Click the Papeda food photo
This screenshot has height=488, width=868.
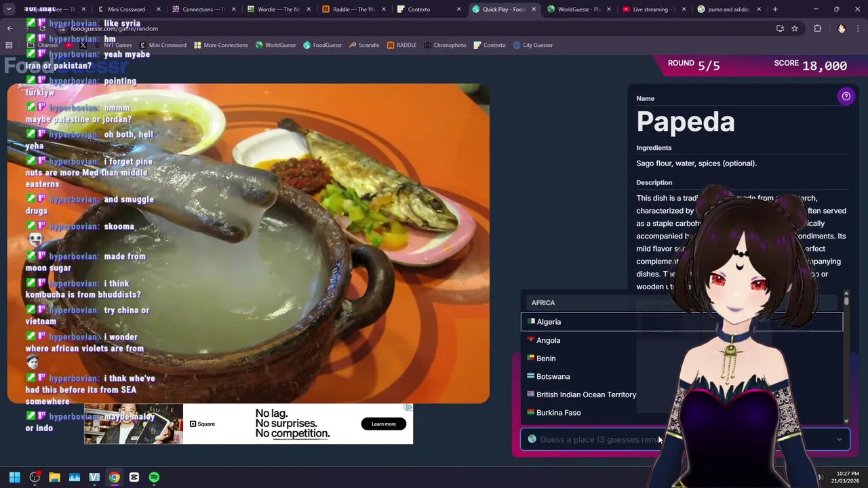(x=248, y=244)
